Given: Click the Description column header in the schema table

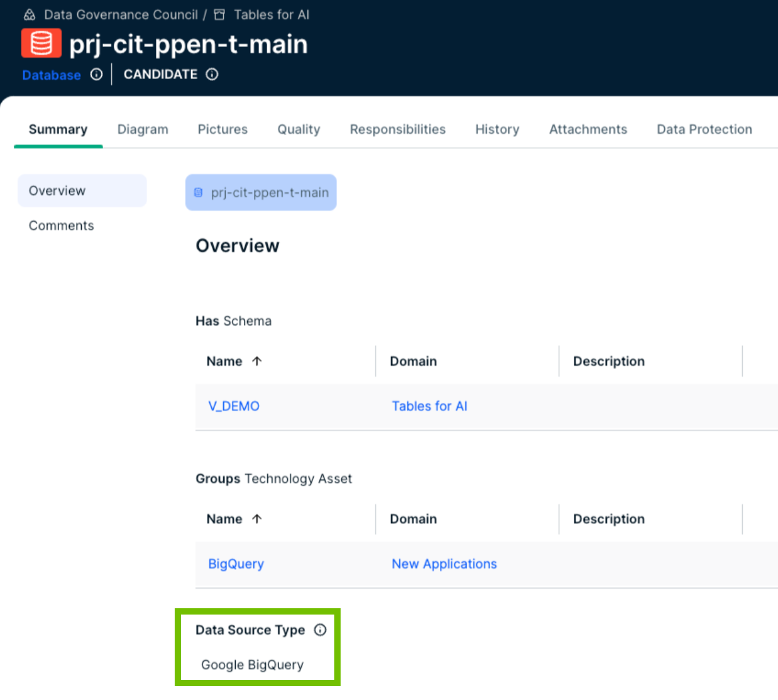Looking at the screenshot, I should pyautogui.click(x=608, y=361).
